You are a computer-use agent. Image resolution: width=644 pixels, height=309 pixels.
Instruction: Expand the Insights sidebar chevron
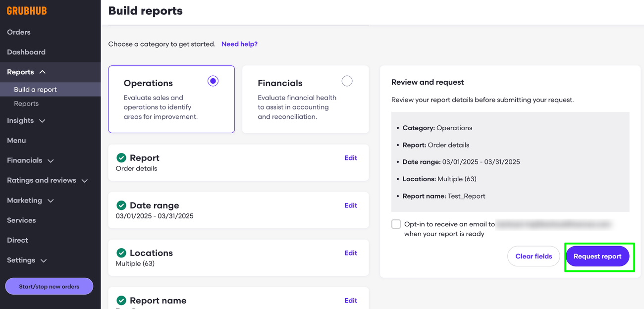(x=42, y=121)
